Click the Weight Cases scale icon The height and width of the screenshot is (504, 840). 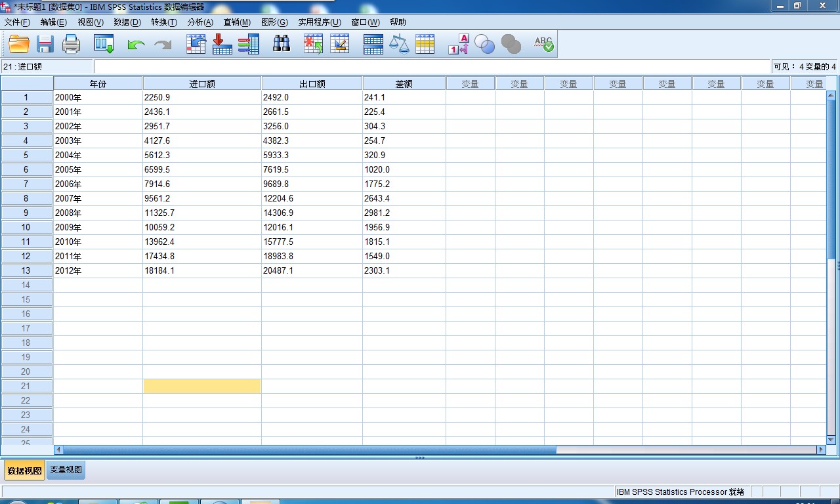pos(398,44)
